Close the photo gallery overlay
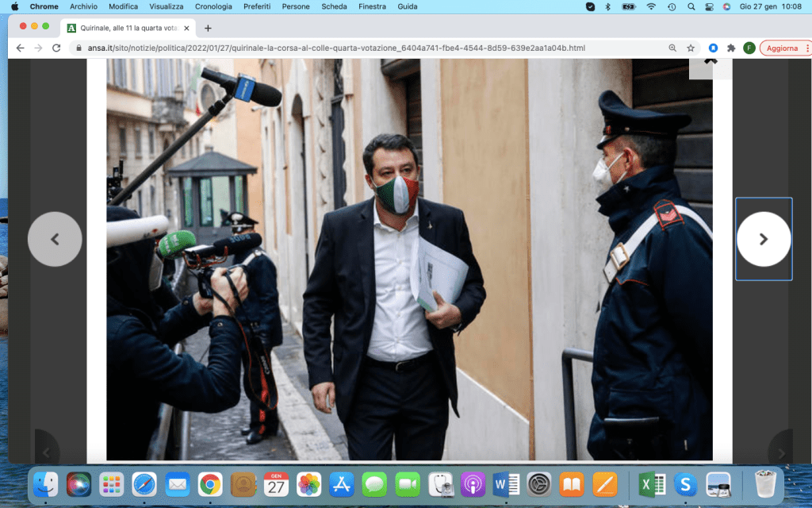The width and height of the screenshot is (812, 508). point(710,62)
